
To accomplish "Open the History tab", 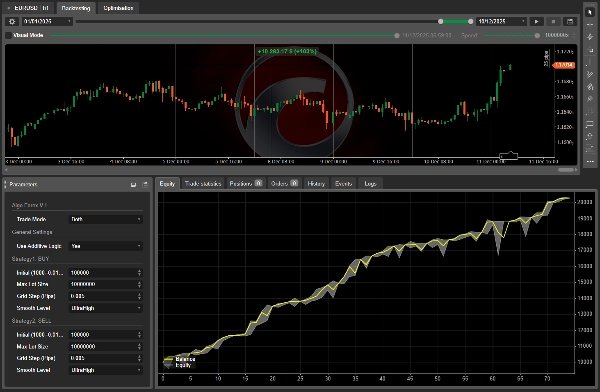I will (x=316, y=184).
